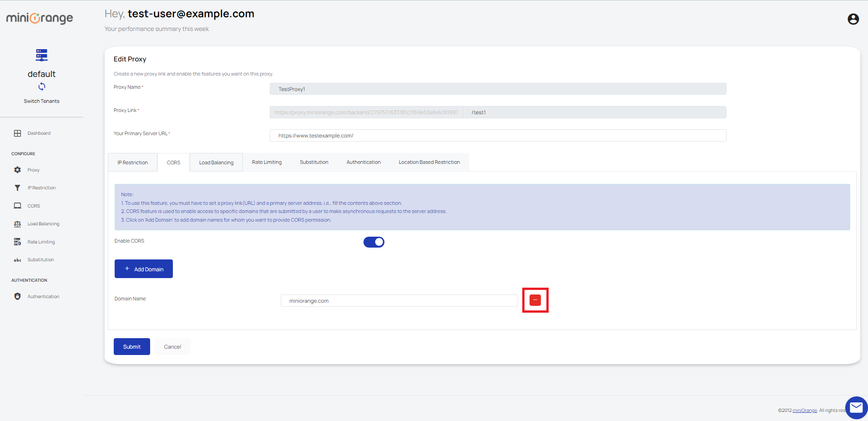Open IP Restriction sidebar link
The height and width of the screenshot is (421, 868).
pyautogui.click(x=41, y=188)
